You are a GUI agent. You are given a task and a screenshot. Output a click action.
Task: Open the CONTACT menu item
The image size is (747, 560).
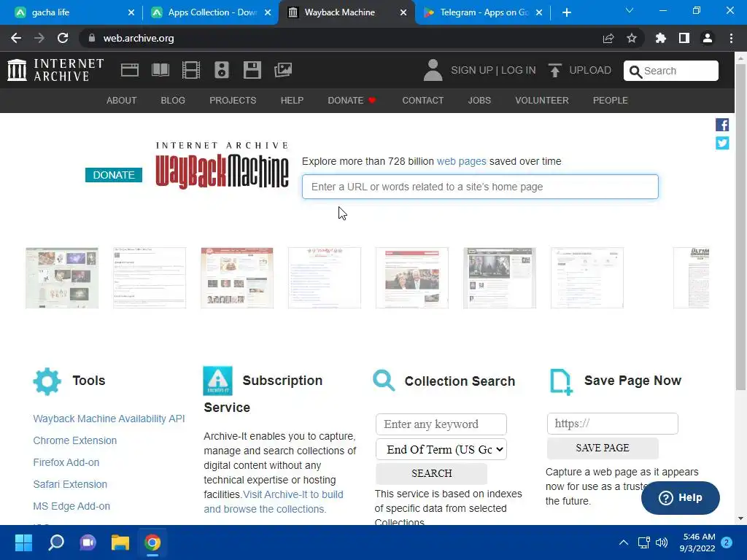click(422, 101)
